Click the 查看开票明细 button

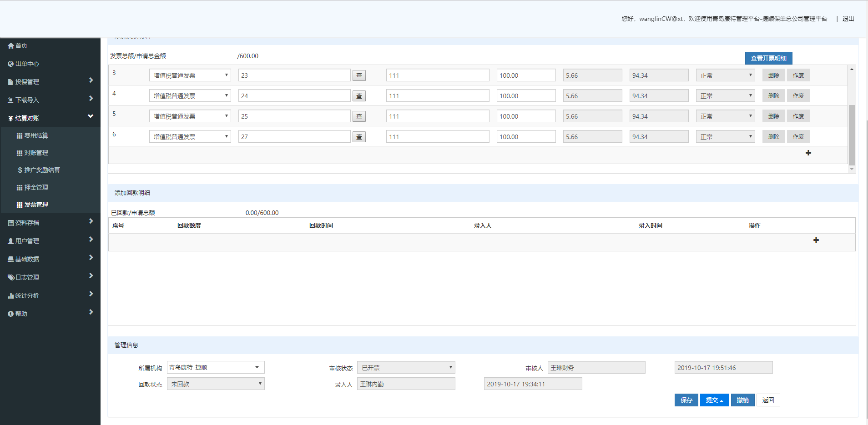click(768, 58)
